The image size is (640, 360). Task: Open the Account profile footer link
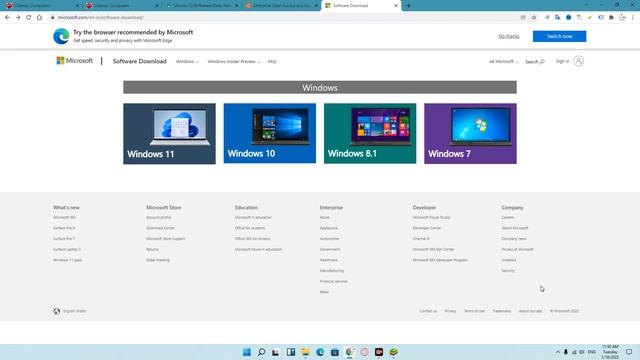click(x=158, y=218)
